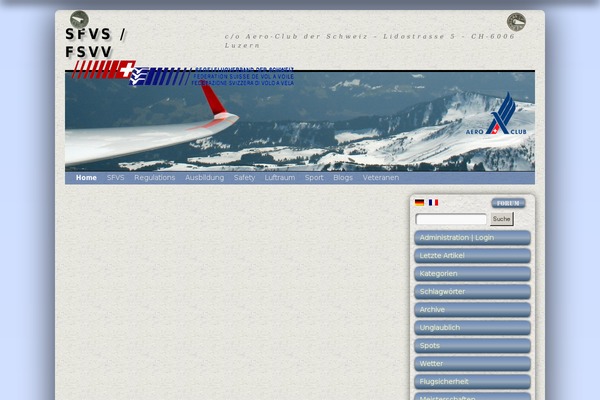Expand the Letzte Artikel section
Image resolution: width=600 pixels, height=400 pixels.
(x=472, y=256)
